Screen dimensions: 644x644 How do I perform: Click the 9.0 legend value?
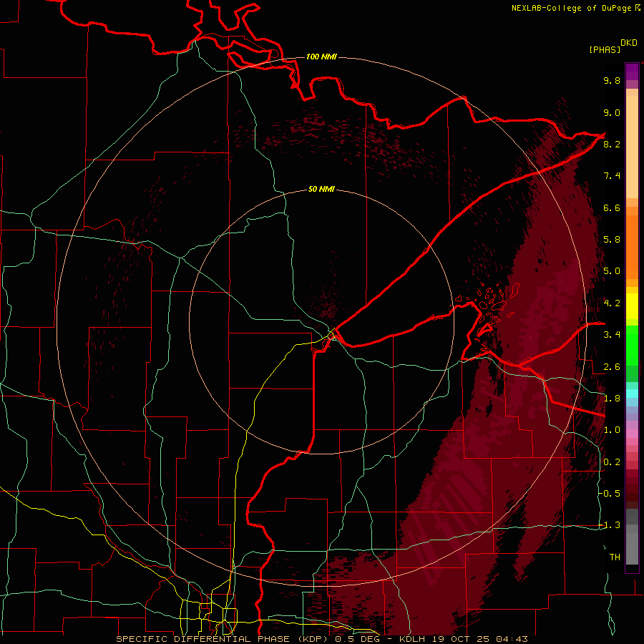(x=612, y=112)
